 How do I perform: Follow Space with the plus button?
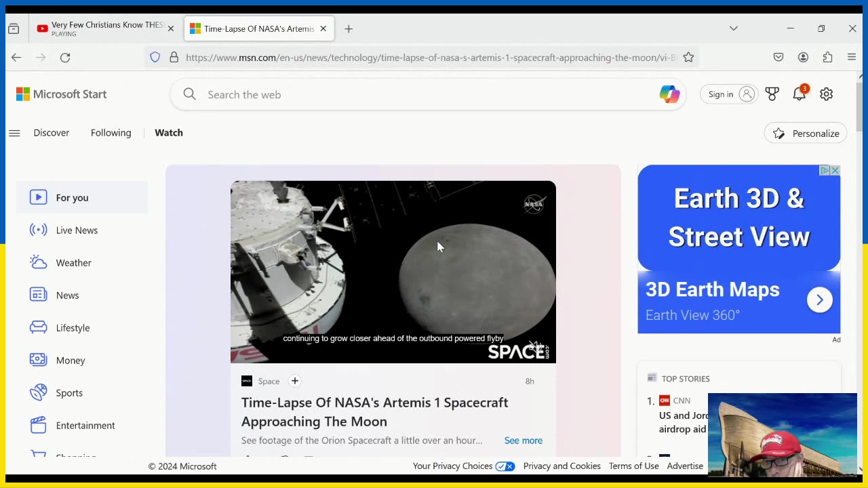tap(294, 381)
